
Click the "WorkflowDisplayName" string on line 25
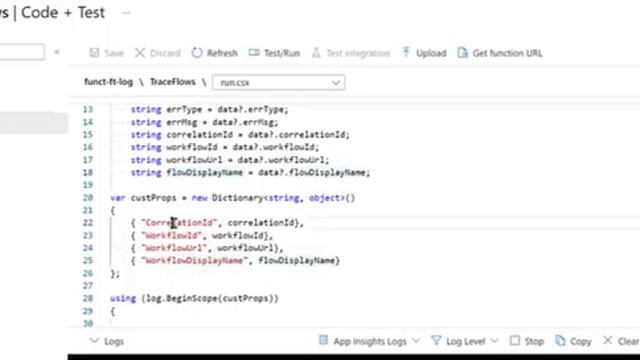pos(194,260)
